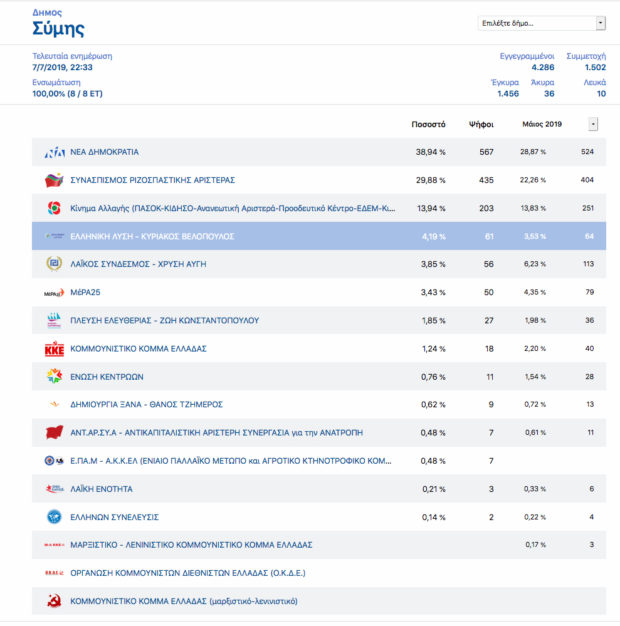Viewport: 620px width, 626px height.
Task: Open ΜέΡΑ25 party name link
Action: coord(85,292)
